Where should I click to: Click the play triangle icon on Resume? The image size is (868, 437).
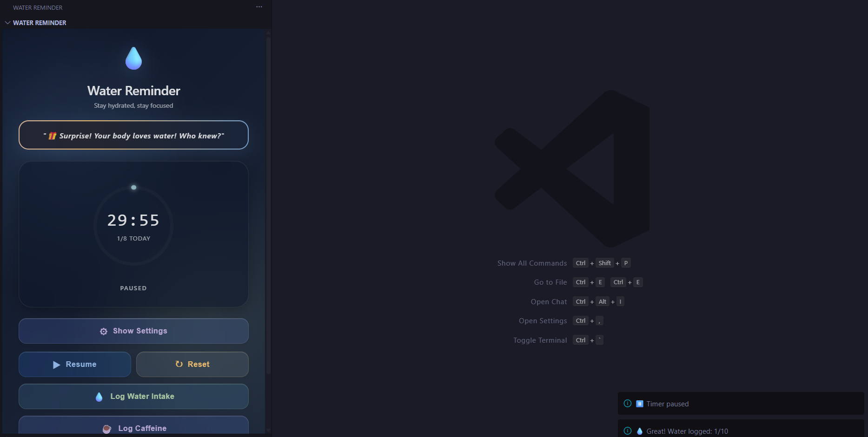click(x=56, y=365)
